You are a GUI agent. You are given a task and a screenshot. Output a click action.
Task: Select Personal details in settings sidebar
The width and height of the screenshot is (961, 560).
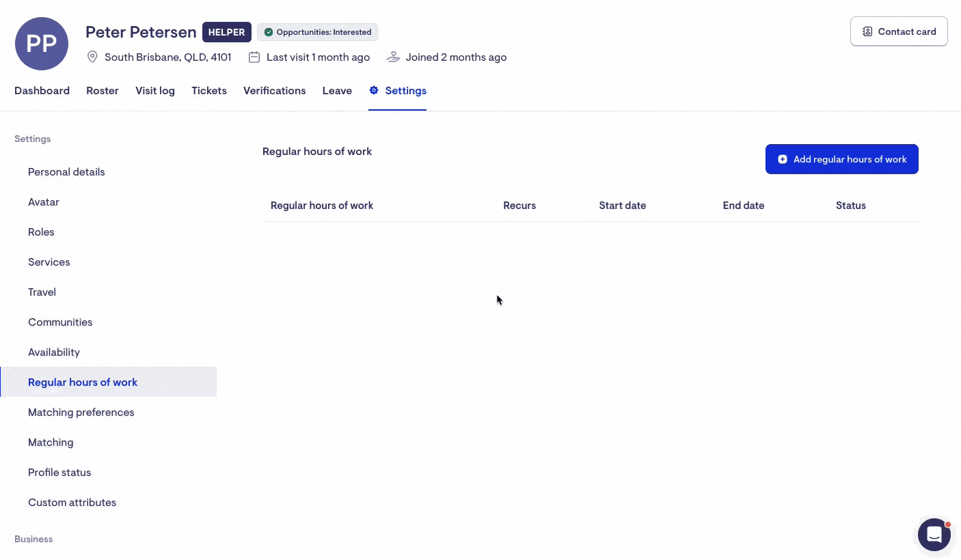coord(66,172)
